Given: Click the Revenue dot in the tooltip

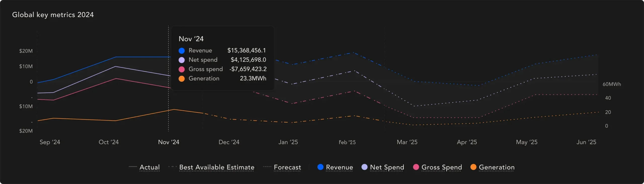Looking at the screenshot, I should pos(182,51).
